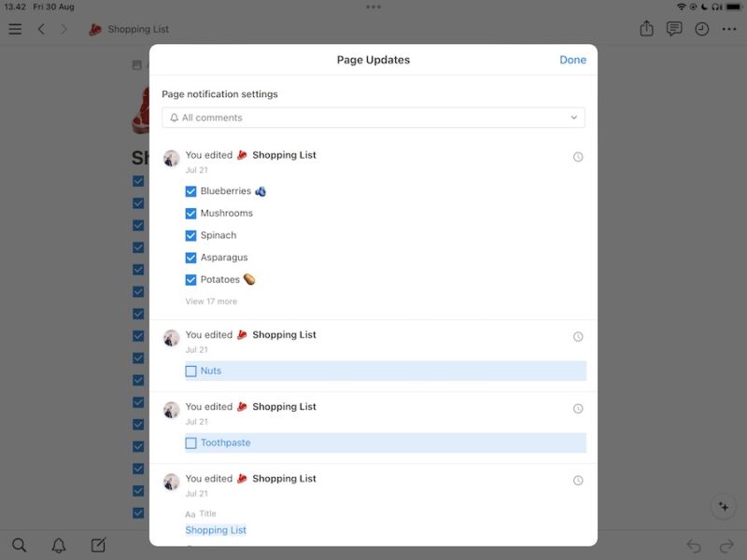Open search from the bottom toolbar
The height and width of the screenshot is (560, 747).
(20, 544)
